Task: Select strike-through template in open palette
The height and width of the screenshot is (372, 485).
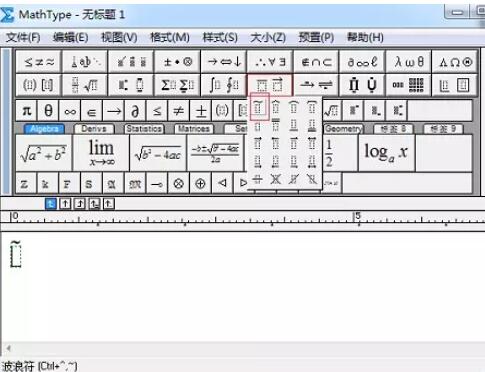Action: (257, 180)
